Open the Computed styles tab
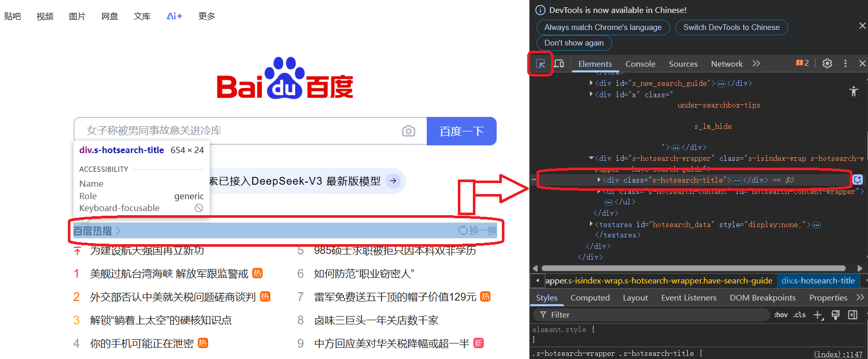Screen dimensions: 868x359 (590, 297)
